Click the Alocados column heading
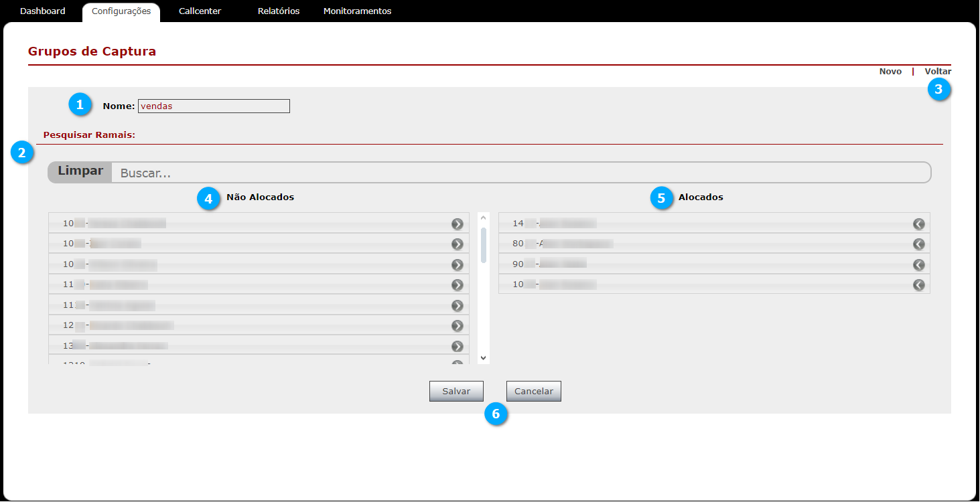Image resolution: width=980 pixels, height=502 pixels. pyautogui.click(x=701, y=197)
